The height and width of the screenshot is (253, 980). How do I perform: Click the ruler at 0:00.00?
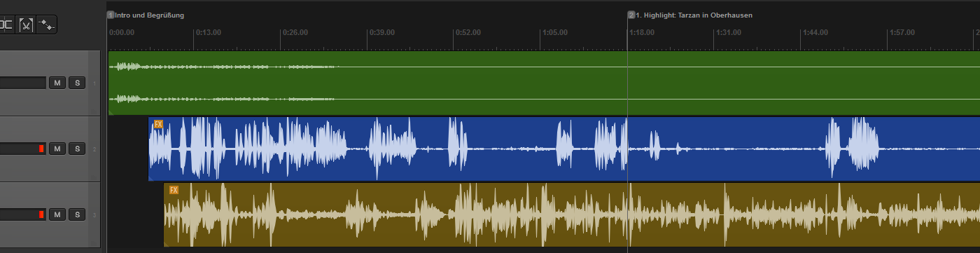(x=122, y=32)
